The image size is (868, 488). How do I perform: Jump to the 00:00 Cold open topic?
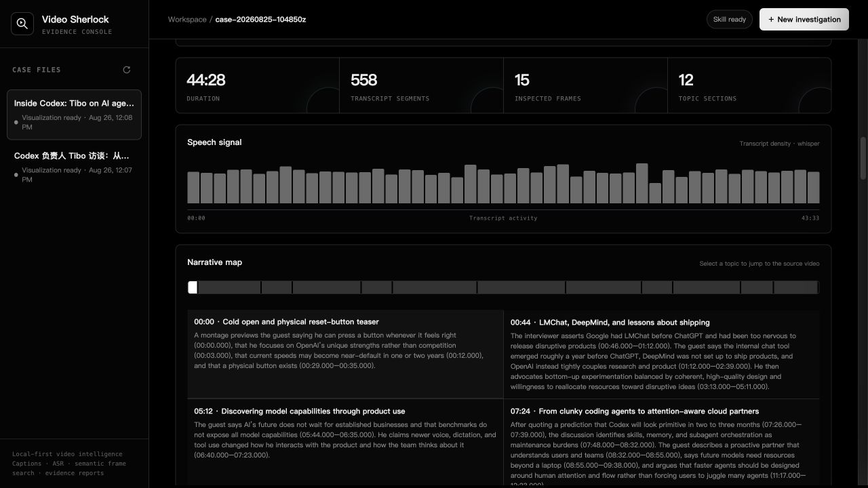click(345, 354)
